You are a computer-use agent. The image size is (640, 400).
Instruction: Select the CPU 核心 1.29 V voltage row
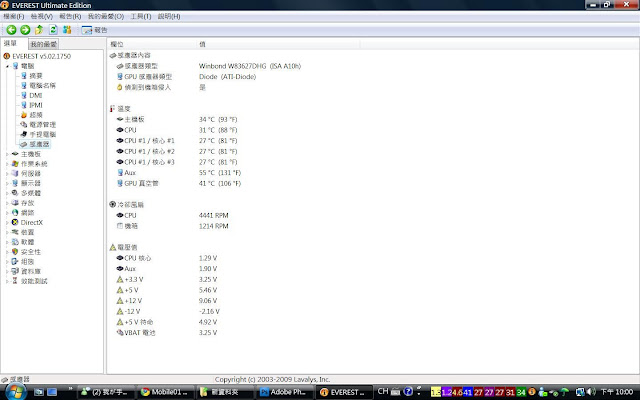coord(167,258)
